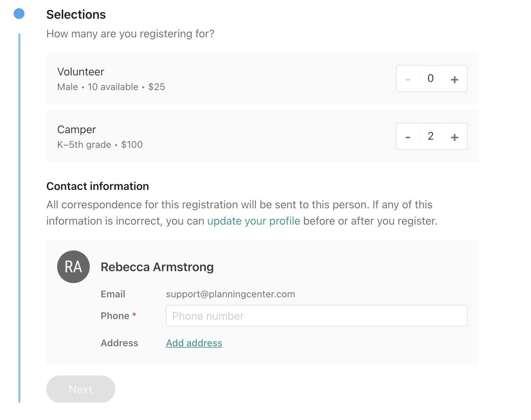
Task: Click the Phone field label
Action: pyautogui.click(x=115, y=316)
